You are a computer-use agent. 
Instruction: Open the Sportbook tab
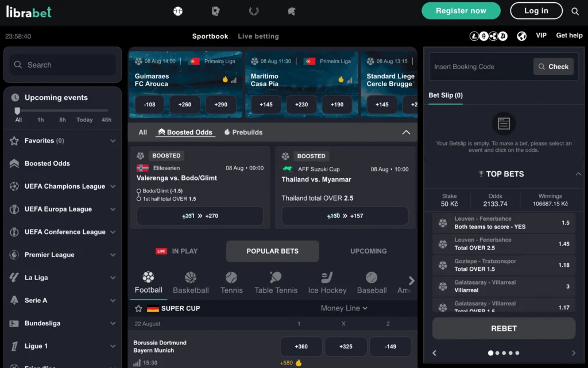pyautogui.click(x=210, y=36)
